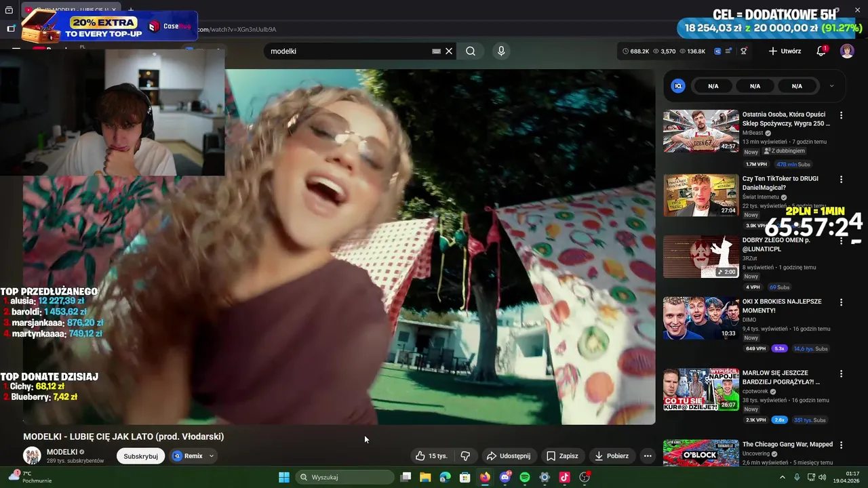Viewport: 868px width, 488px height.
Task: Open the notifications bell
Action: 821,51
